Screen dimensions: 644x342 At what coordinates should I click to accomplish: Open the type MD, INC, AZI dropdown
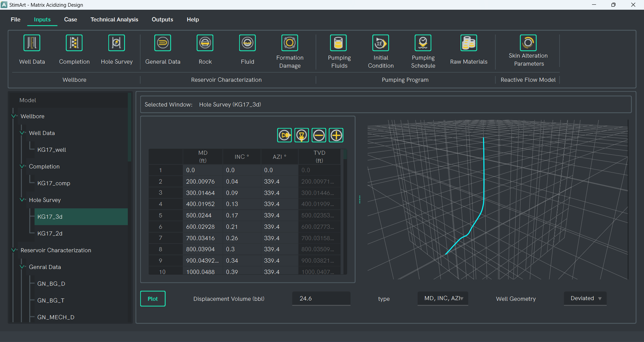443,298
